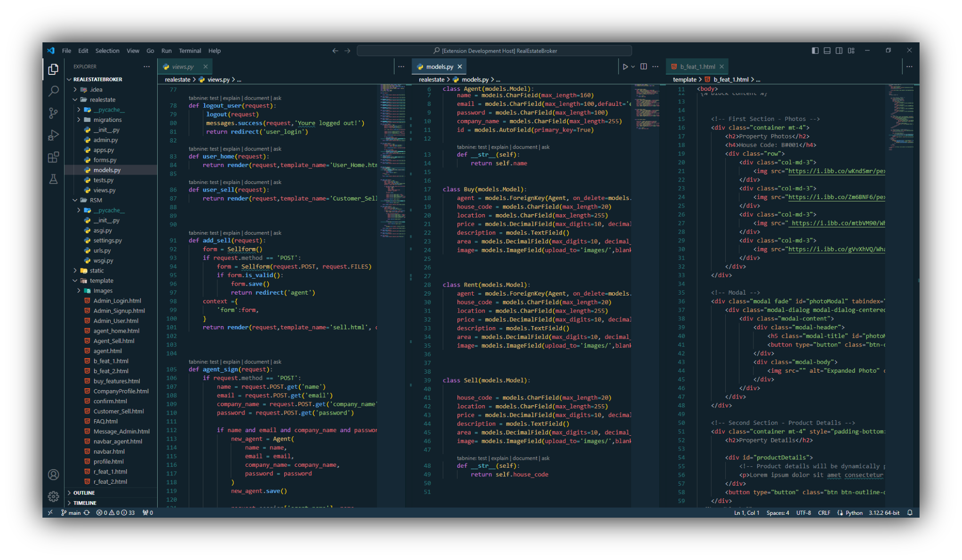Open the run button dropdown arrow

[x=633, y=67]
